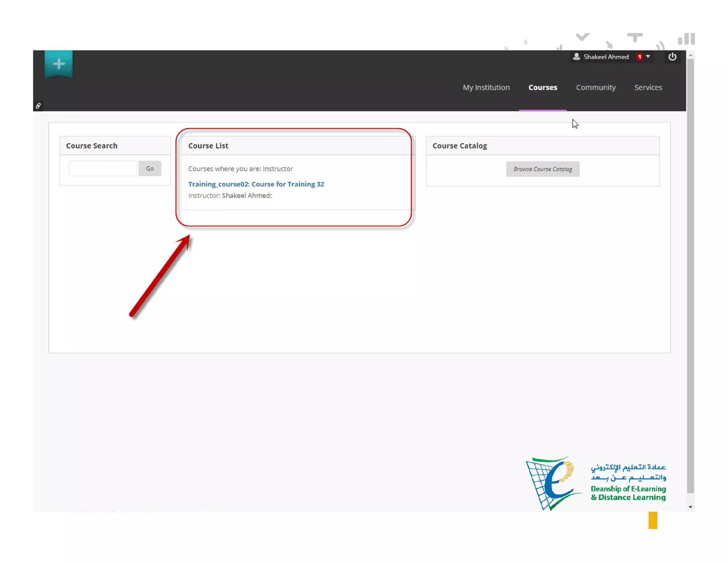Switch to the My Institution tab
The height and width of the screenshot is (562, 728).
coord(486,87)
